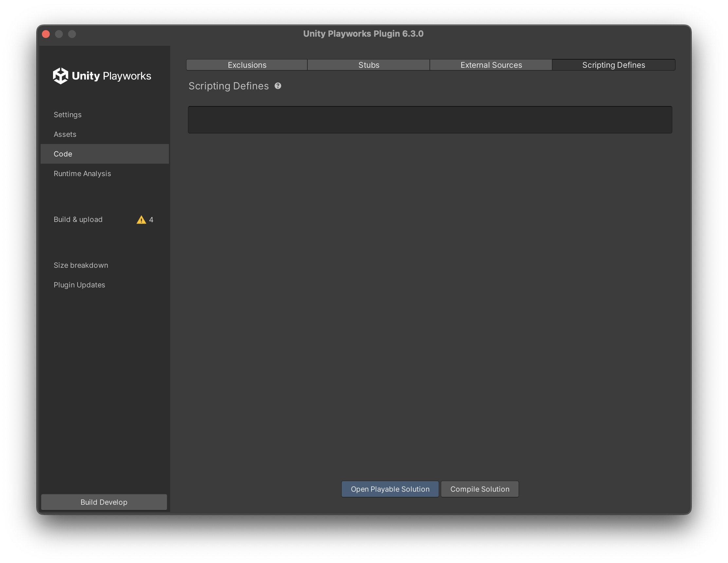Open the External Sources tab

pyautogui.click(x=491, y=65)
